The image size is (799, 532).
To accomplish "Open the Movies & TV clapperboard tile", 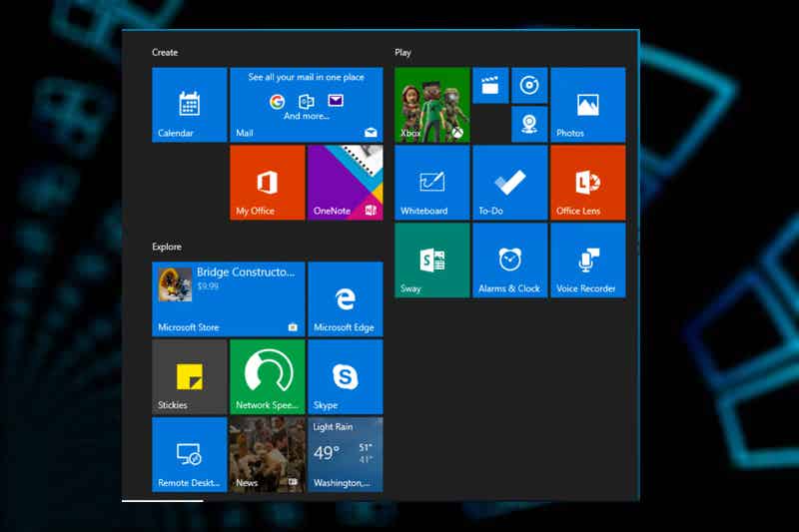I will (x=490, y=85).
